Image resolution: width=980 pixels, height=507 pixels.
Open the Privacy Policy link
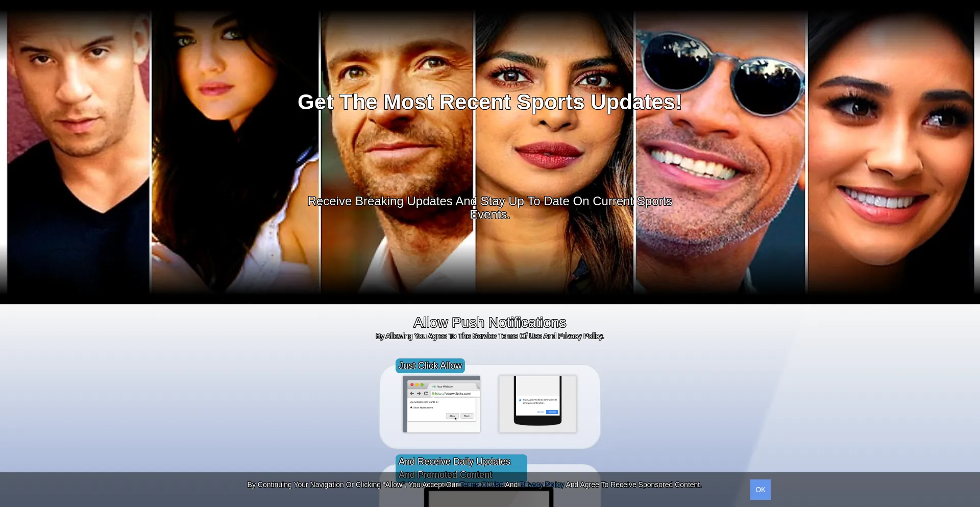(x=542, y=485)
